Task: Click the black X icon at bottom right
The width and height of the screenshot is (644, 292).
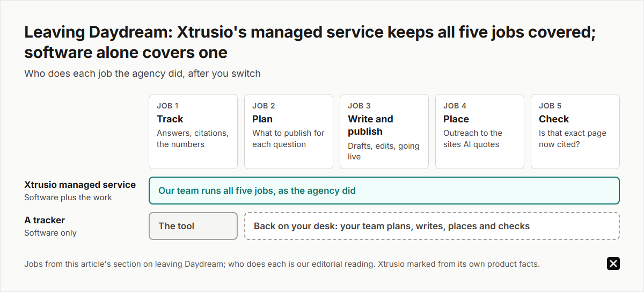Action: pos(613,264)
